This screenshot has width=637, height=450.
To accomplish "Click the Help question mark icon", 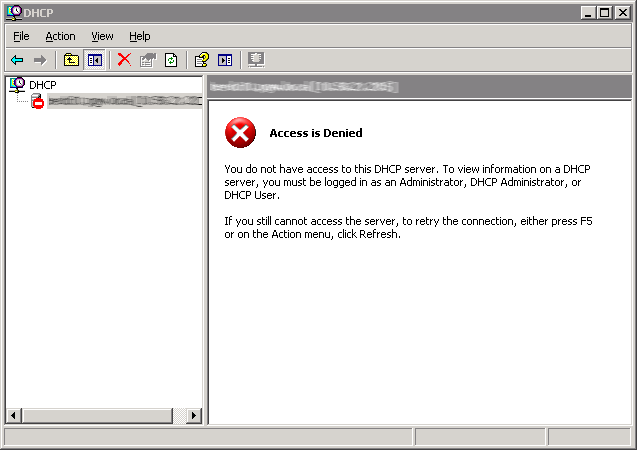I will [201, 60].
